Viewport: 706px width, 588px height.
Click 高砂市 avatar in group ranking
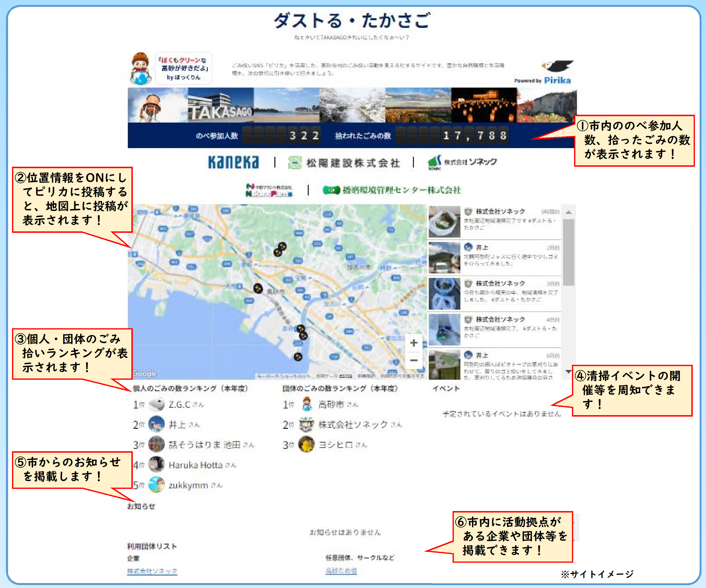click(x=307, y=404)
